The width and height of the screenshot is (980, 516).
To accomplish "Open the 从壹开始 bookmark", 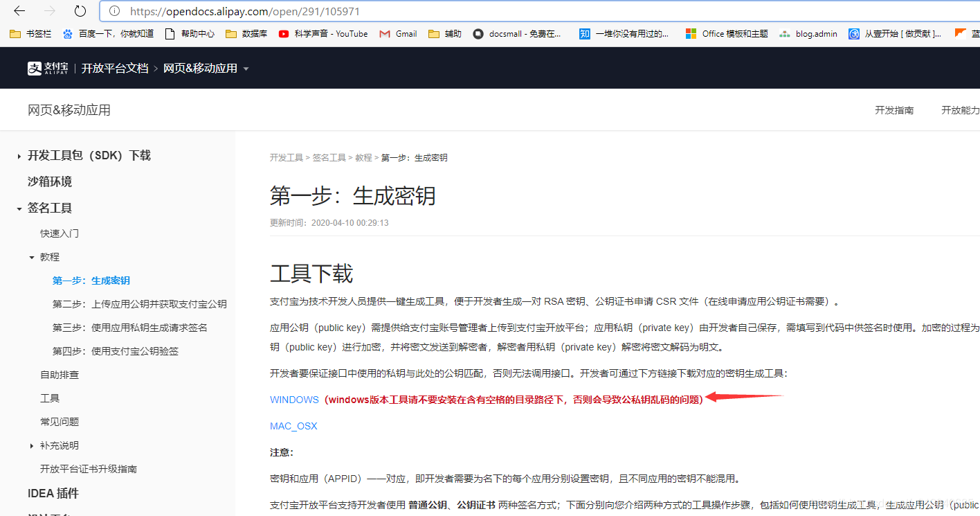I will [x=896, y=33].
